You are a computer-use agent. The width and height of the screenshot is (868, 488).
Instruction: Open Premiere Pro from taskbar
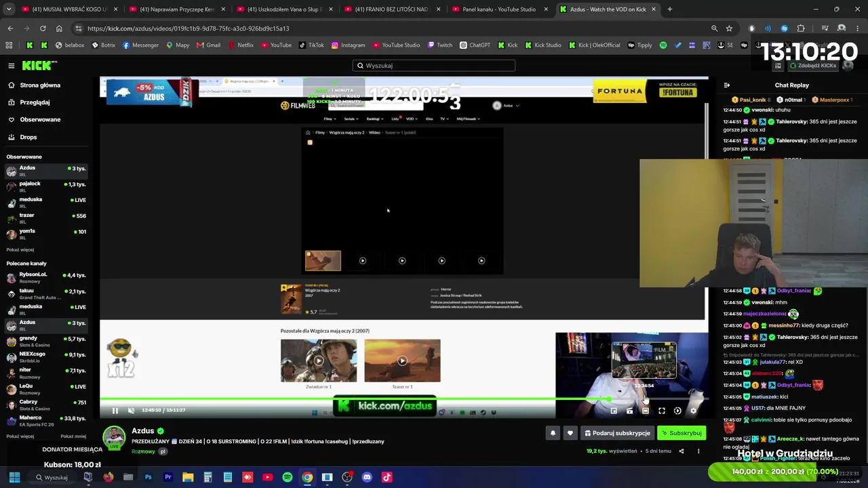(168, 477)
